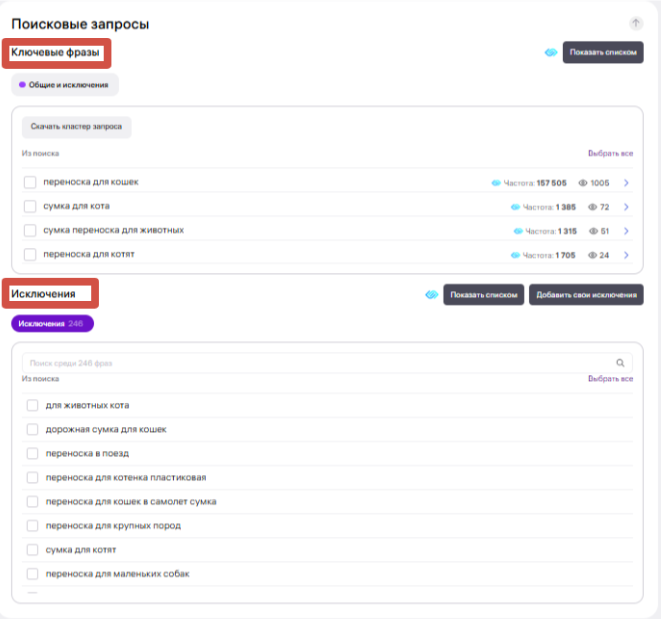Click 'Выбрать все' link in key phrases

[x=610, y=154]
